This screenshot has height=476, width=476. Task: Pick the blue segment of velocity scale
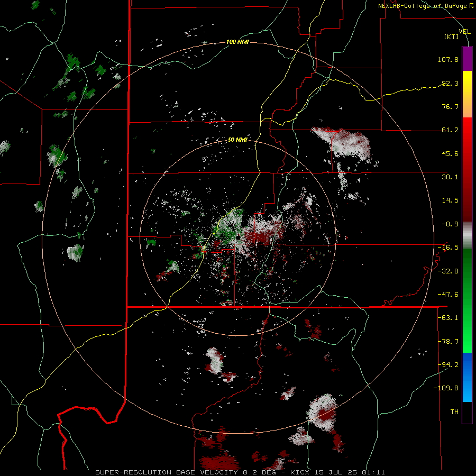(x=467, y=377)
